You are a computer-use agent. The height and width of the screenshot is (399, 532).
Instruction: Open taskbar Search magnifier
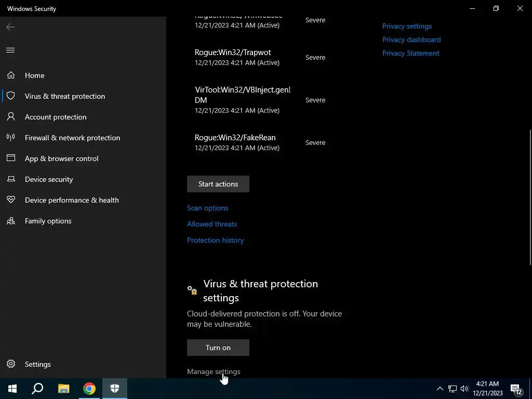[37, 389]
